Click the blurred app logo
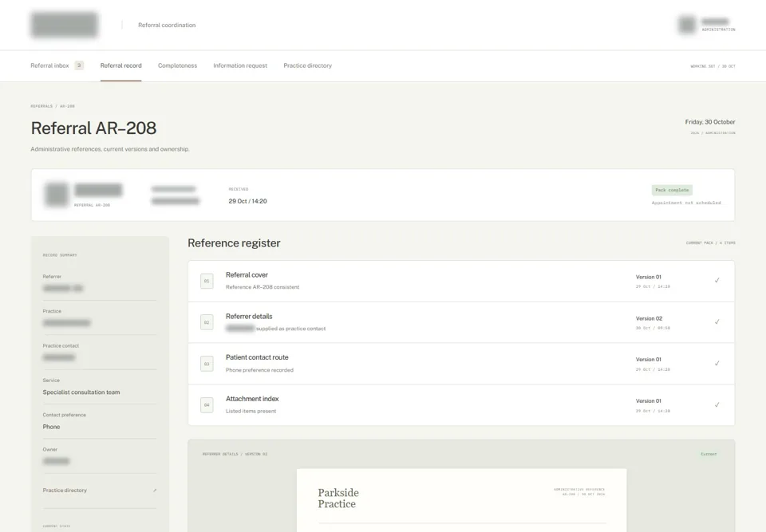This screenshot has width=766, height=532. click(65, 25)
